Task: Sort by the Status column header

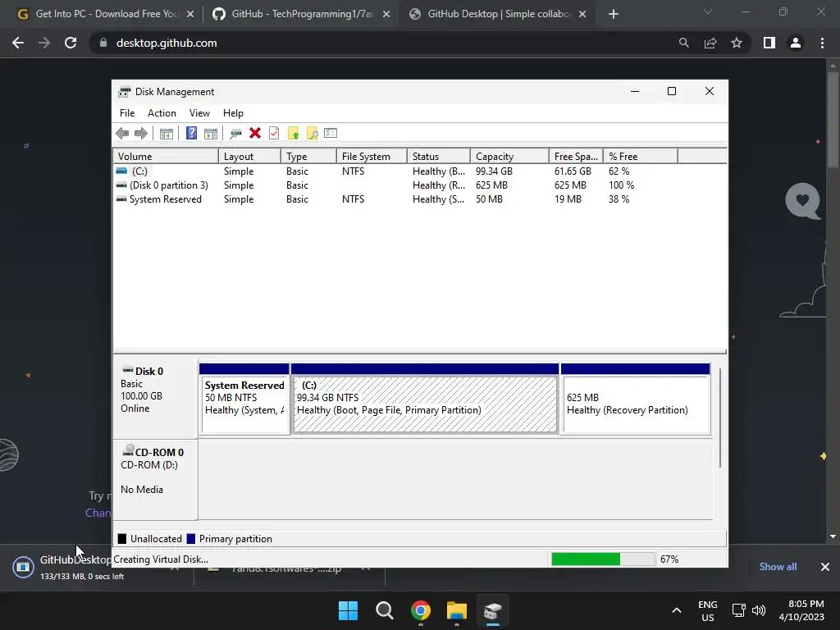Action: click(x=439, y=157)
